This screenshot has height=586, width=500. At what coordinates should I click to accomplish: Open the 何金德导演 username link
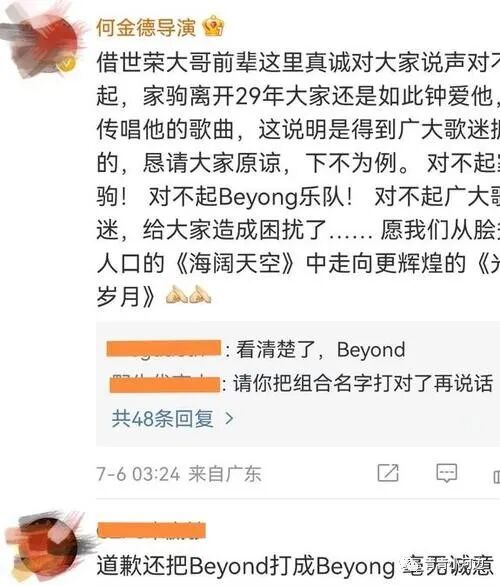[x=145, y=27]
